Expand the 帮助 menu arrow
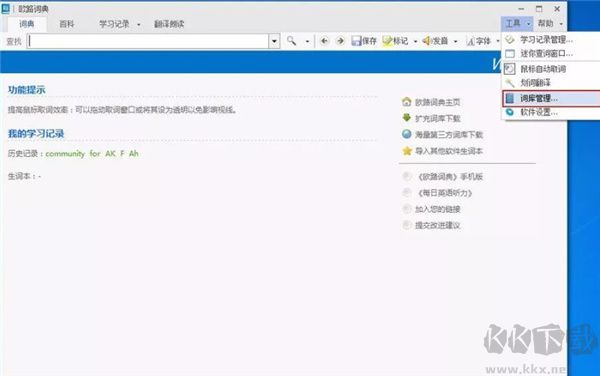This screenshot has height=376, width=600. tap(561, 24)
